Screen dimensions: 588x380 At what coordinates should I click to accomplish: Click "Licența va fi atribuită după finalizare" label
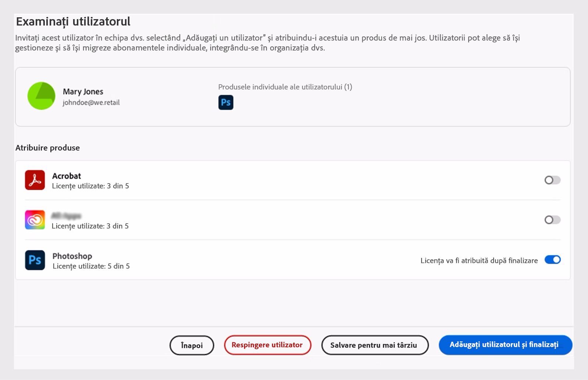479,260
